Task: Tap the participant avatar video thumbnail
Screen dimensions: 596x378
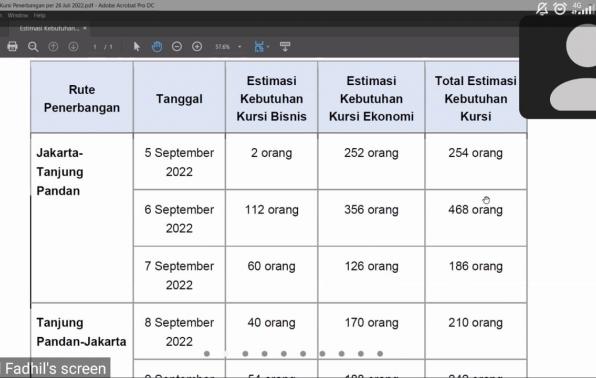Action: (558, 67)
